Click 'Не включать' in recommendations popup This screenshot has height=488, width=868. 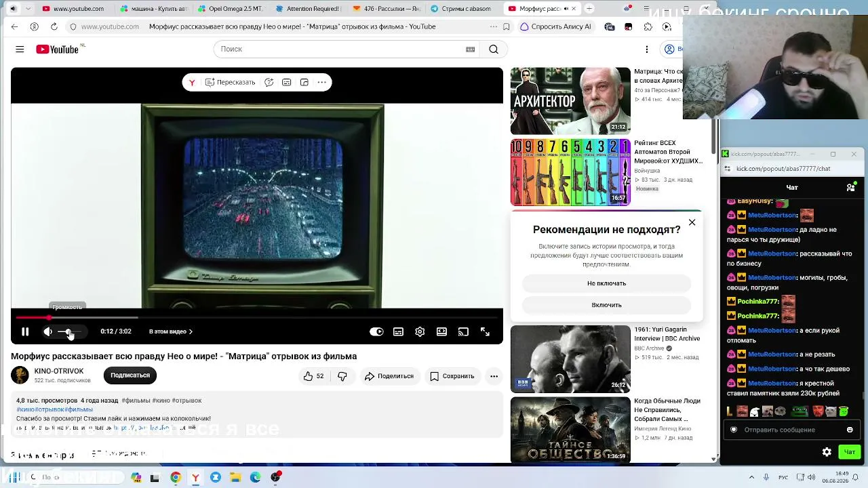pyautogui.click(x=606, y=283)
